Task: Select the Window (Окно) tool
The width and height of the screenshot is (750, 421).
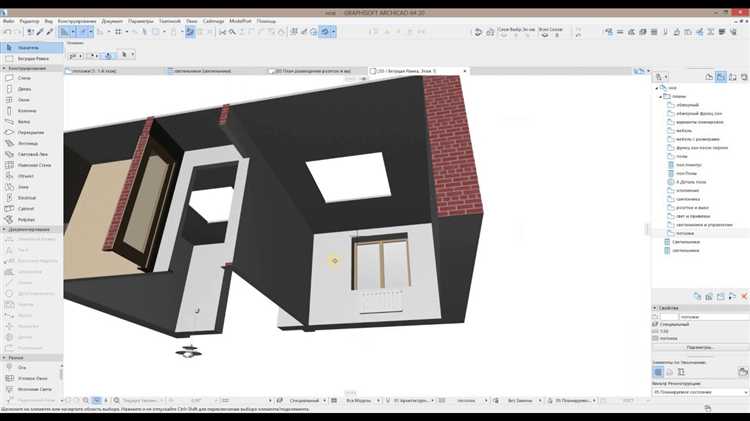Action: tap(32, 100)
